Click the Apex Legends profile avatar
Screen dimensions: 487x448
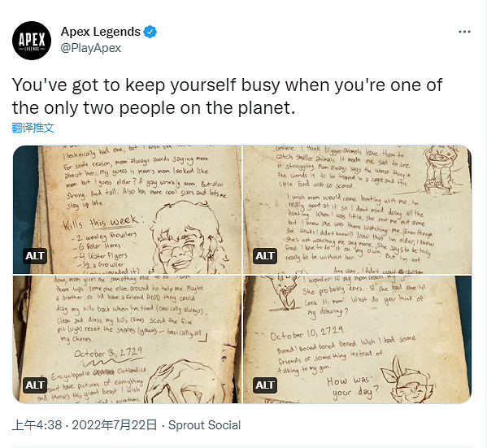[32, 41]
